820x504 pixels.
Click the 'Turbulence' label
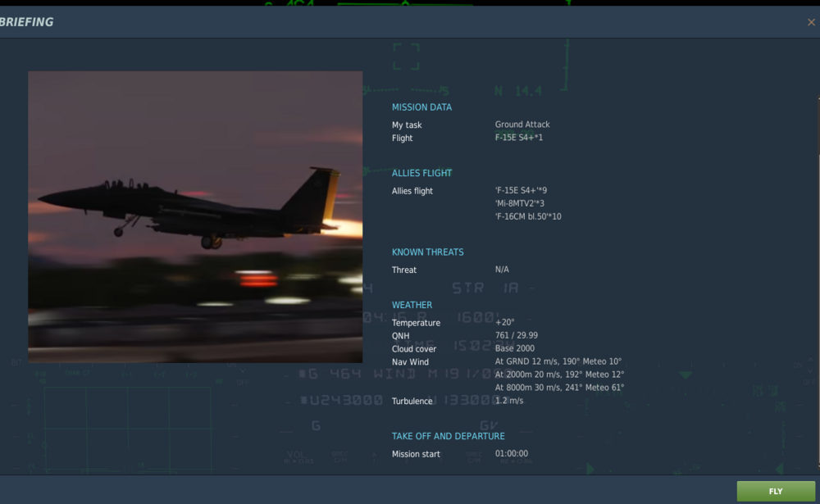tap(412, 401)
